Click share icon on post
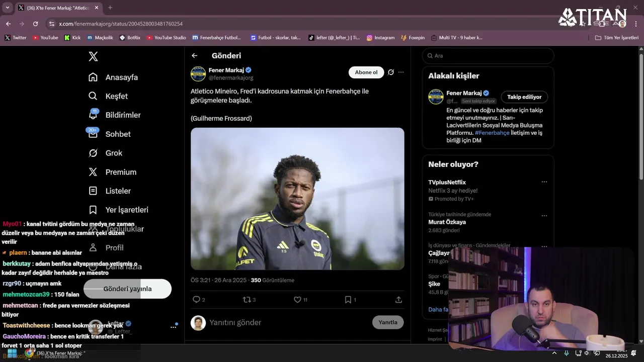This screenshot has height=362, width=644. click(398, 300)
